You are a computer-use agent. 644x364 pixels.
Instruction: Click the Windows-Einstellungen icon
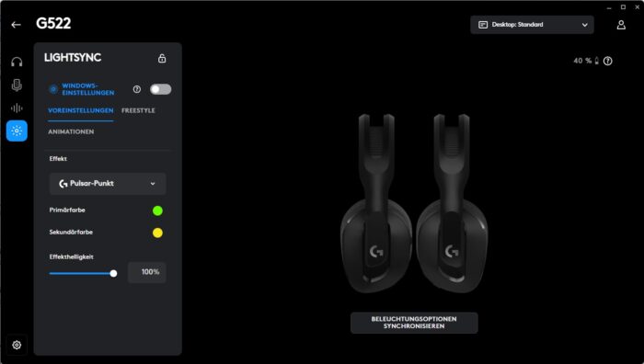click(53, 89)
